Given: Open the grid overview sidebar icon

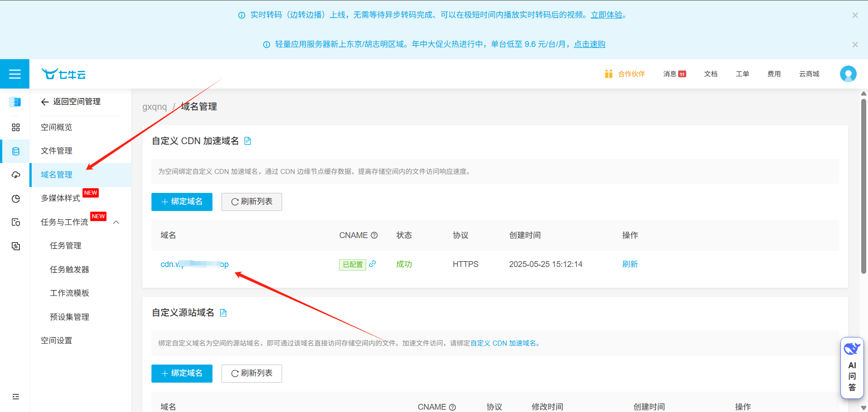Looking at the screenshot, I should click(x=16, y=127).
